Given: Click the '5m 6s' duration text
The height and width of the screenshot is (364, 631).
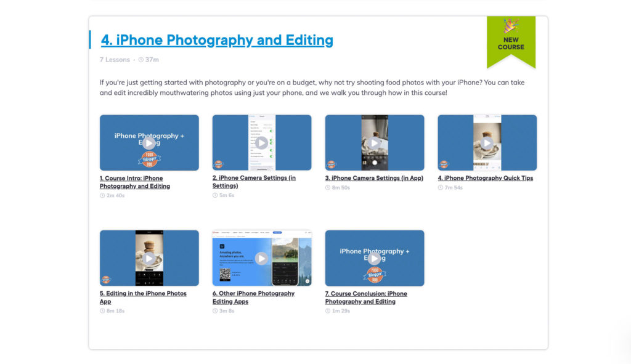Looking at the screenshot, I should pos(227,195).
